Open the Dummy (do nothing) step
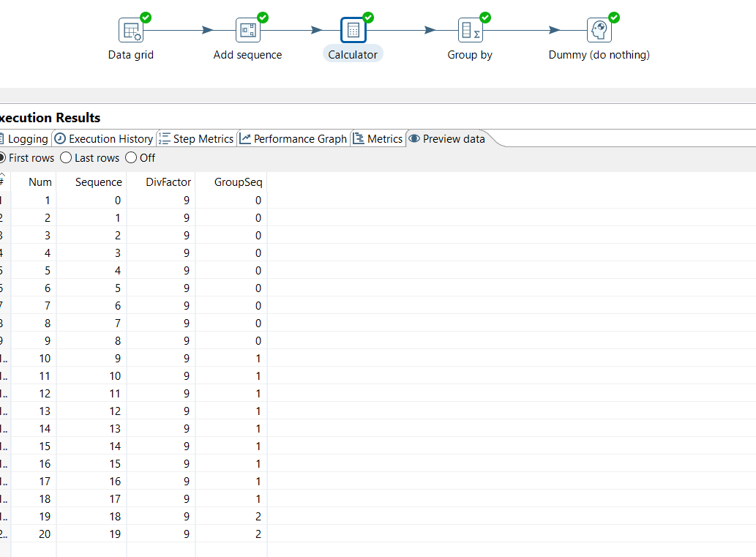 pos(599,30)
